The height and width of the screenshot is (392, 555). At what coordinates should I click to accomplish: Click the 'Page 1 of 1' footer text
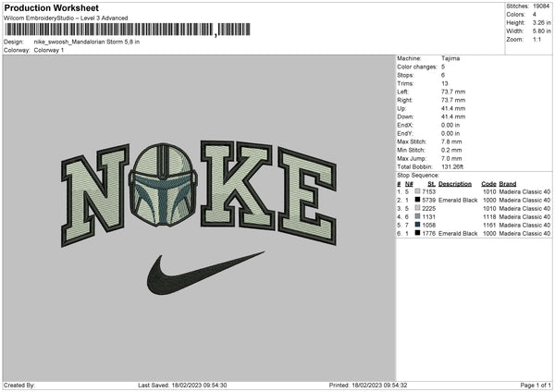point(536,386)
